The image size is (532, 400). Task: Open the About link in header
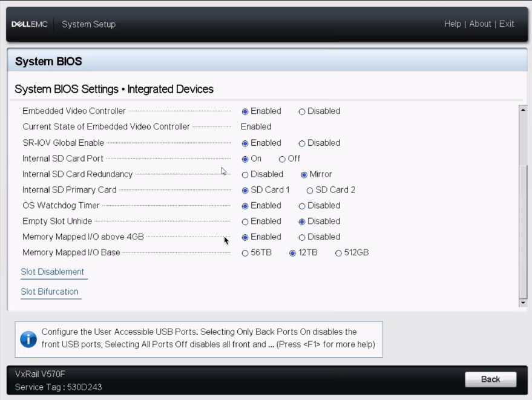(480, 24)
